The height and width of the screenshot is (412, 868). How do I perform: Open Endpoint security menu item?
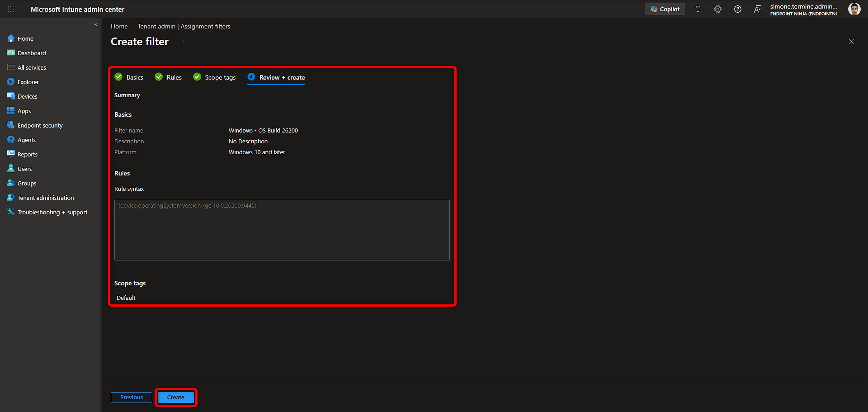(40, 125)
